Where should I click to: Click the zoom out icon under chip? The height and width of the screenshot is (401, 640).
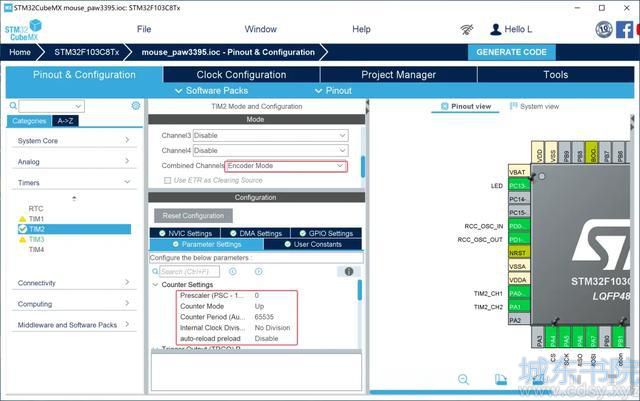tap(463, 379)
